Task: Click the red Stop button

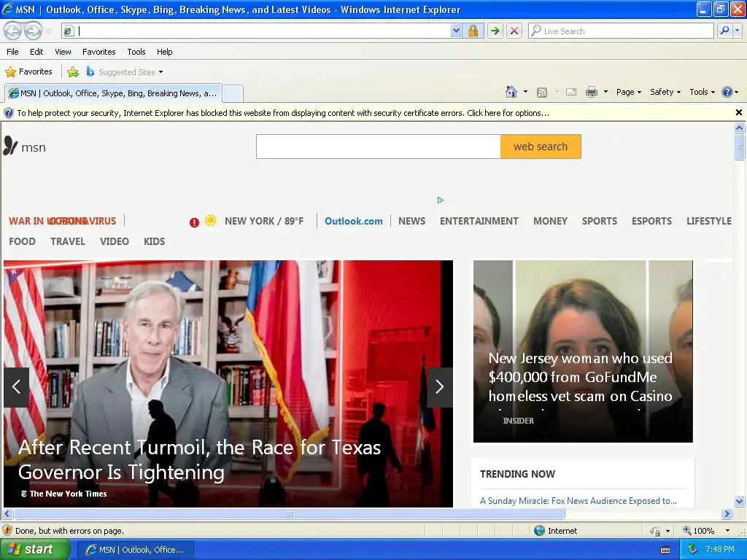Action: [x=514, y=31]
